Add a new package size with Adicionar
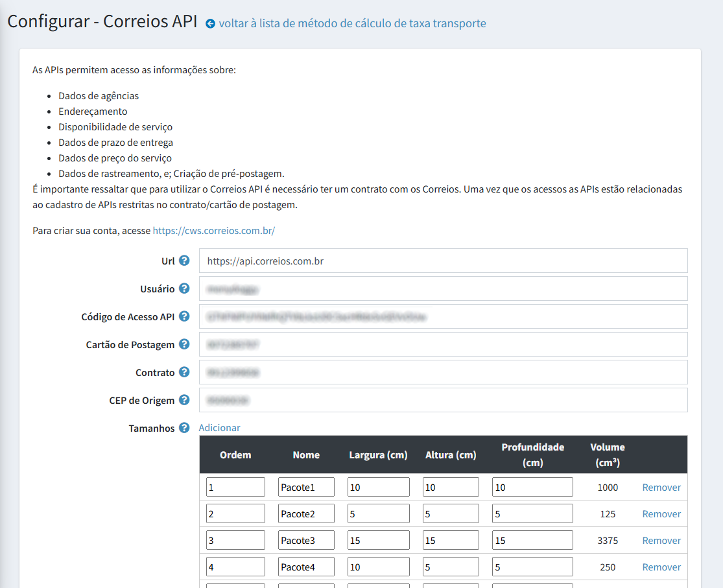 (x=219, y=428)
